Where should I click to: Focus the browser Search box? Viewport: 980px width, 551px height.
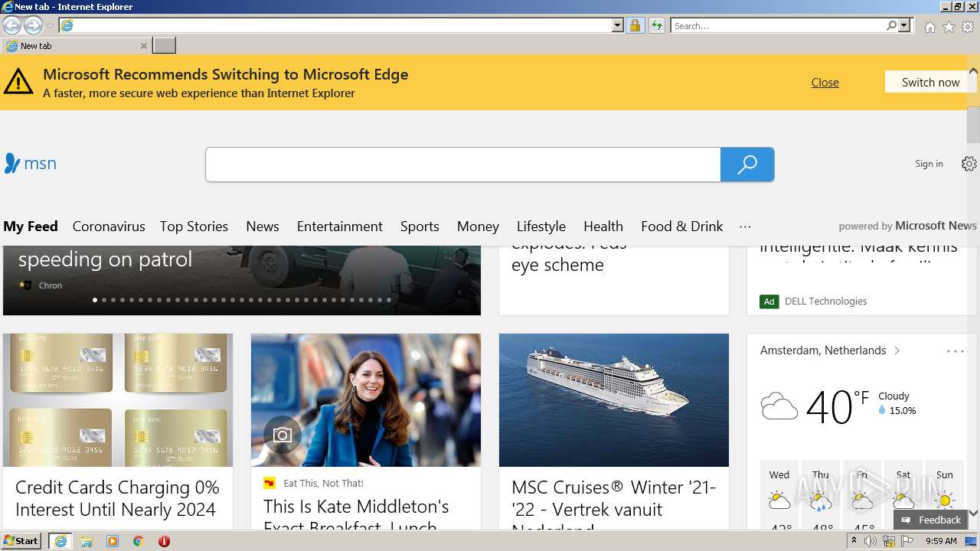(779, 25)
